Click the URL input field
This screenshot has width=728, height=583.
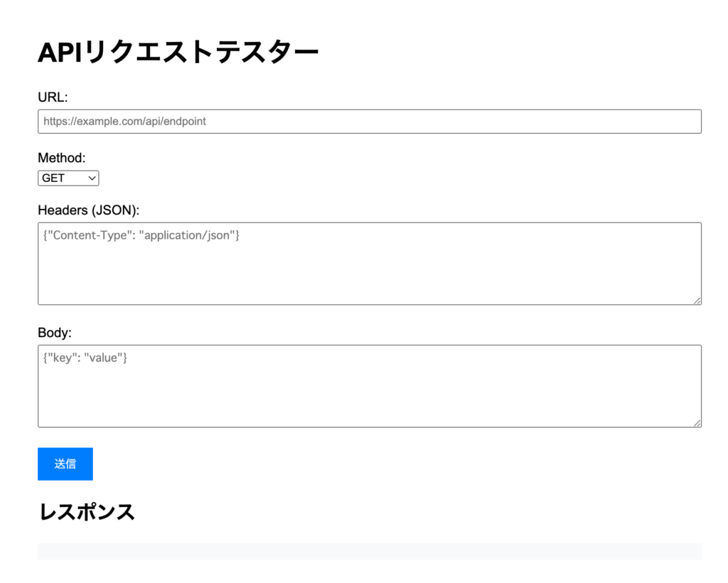(370, 121)
